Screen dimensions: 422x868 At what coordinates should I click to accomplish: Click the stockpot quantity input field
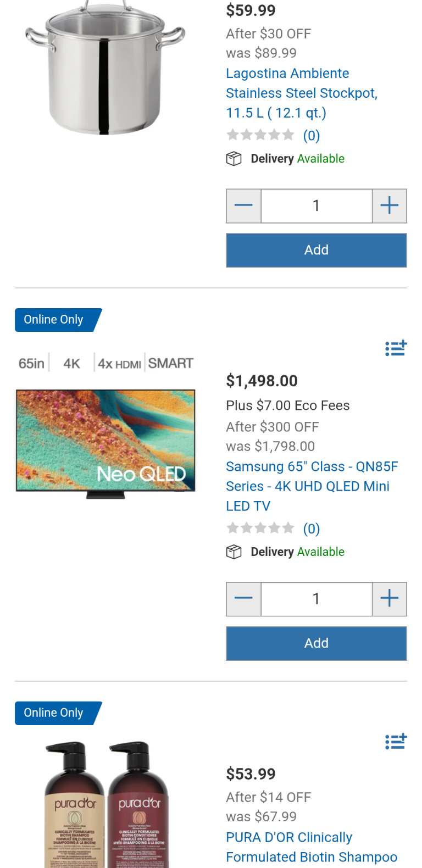[316, 206]
